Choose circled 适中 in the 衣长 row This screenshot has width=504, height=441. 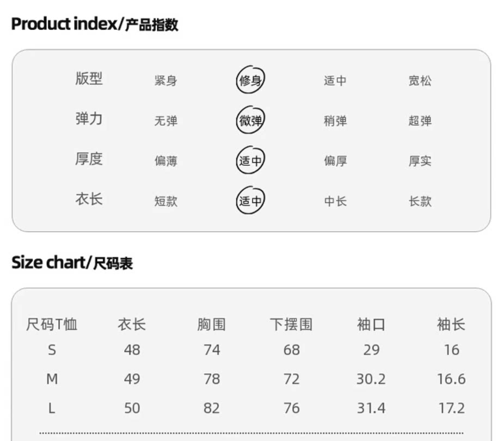tap(250, 201)
